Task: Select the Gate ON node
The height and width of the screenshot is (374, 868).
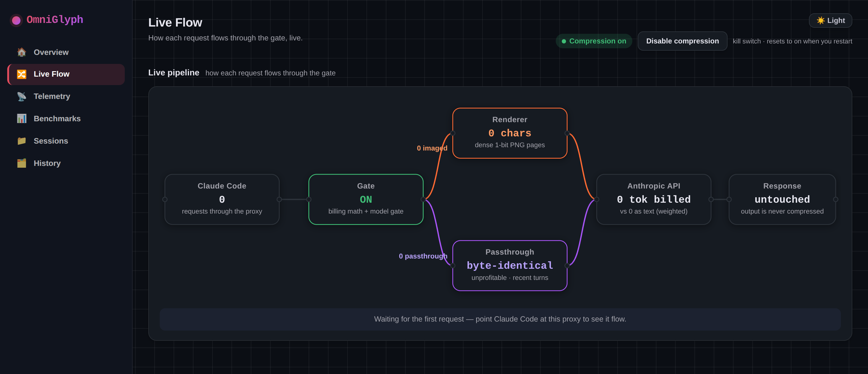Action: 366,199
